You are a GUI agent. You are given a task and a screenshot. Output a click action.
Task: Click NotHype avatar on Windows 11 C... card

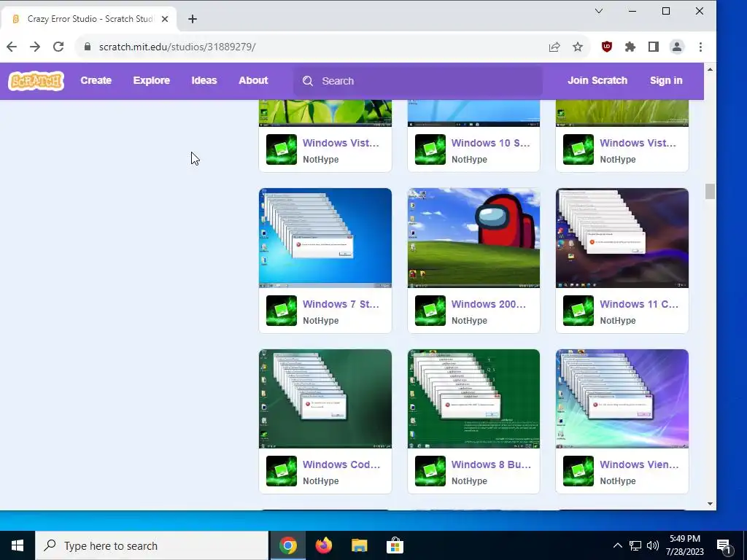pyautogui.click(x=578, y=311)
